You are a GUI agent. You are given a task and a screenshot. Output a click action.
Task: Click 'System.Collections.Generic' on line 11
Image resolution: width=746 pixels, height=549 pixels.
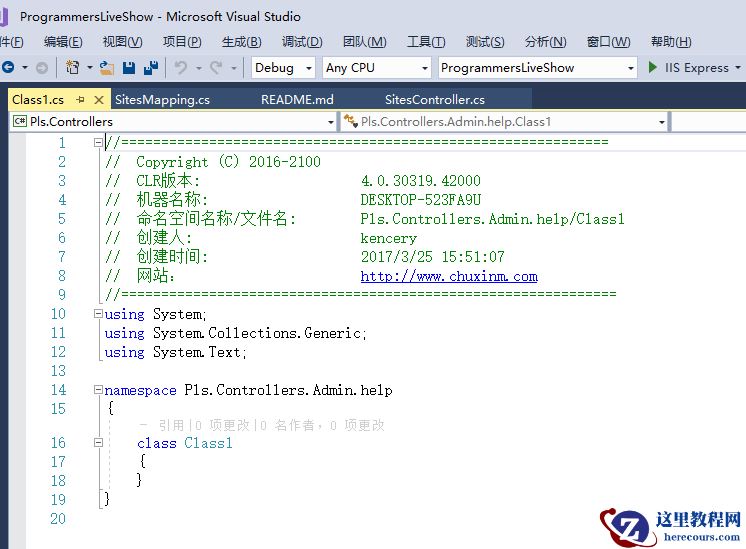[x=257, y=333]
